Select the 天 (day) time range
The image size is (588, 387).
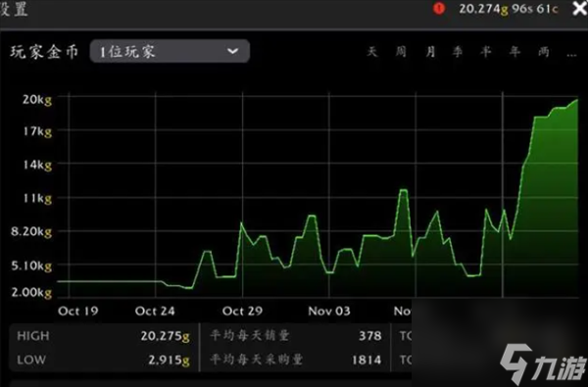pyautogui.click(x=371, y=51)
